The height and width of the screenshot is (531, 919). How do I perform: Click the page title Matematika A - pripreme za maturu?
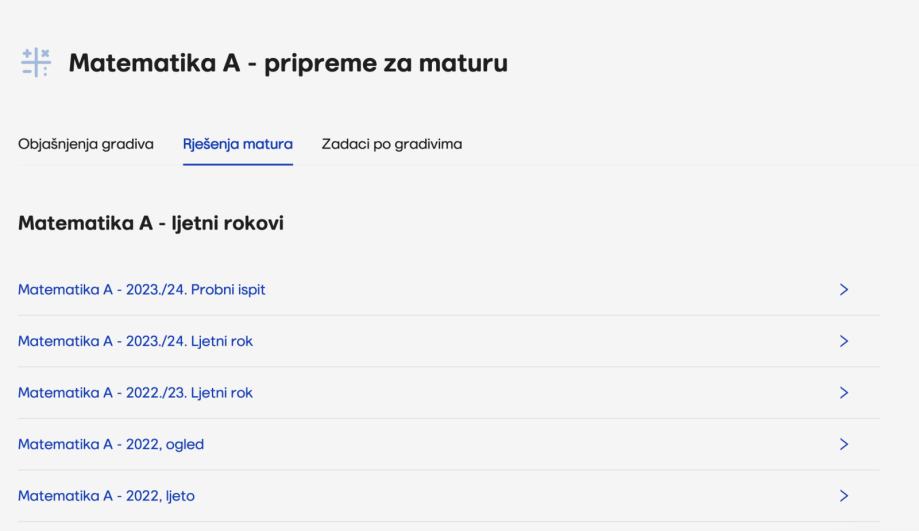[x=288, y=64]
